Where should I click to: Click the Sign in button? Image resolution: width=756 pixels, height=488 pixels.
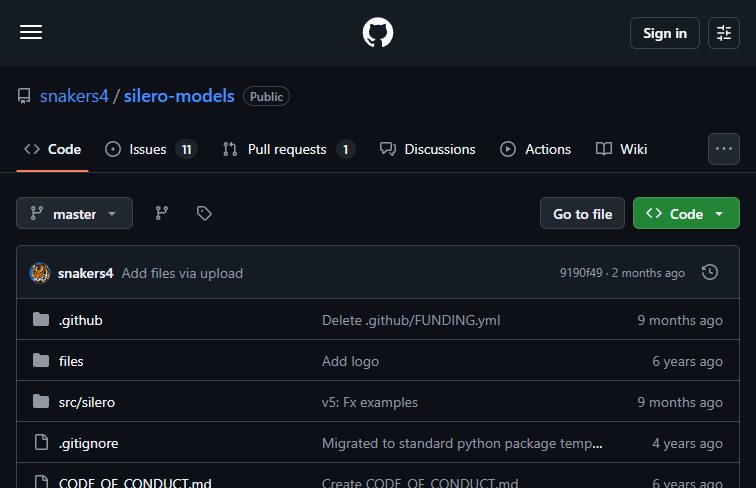click(x=664, y=33)
